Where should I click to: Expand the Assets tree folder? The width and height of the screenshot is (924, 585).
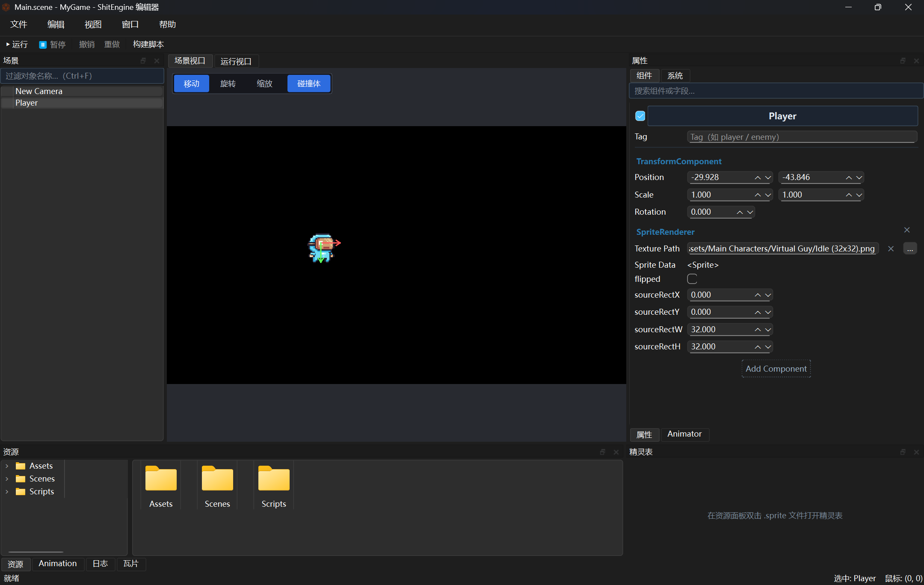pos(7,466)
